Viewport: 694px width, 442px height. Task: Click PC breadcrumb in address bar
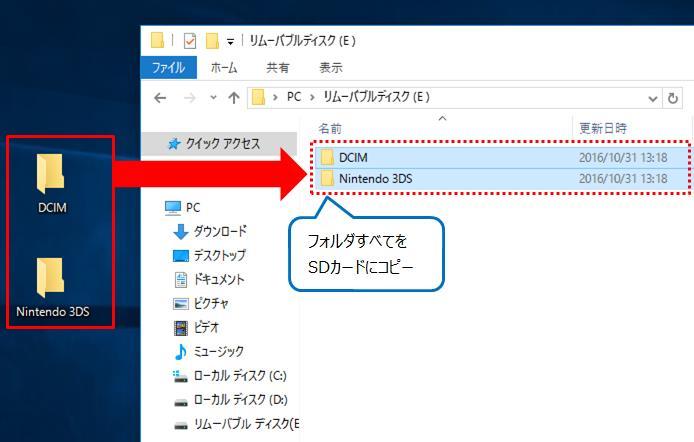(x=294, y=97)
